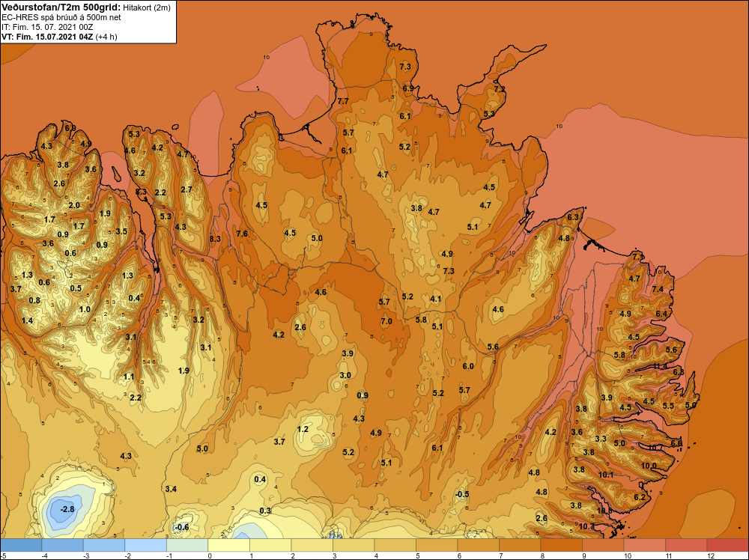Click the 7.6 temperature value
This screenshot has height=560, width=749.
pos(242,234)
